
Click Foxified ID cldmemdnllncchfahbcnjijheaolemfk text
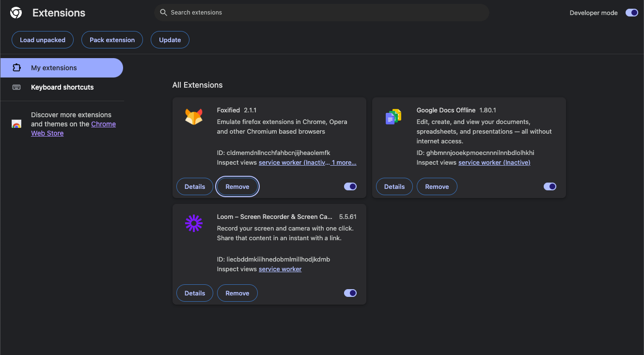tap(274, 153)
